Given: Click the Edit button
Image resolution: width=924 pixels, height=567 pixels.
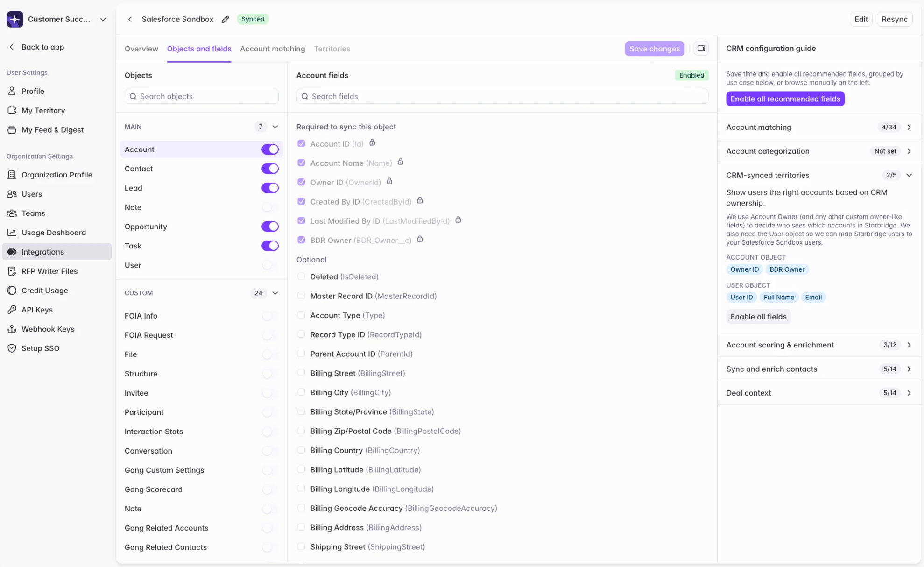Looking at the screenshot, I should 861,19.
